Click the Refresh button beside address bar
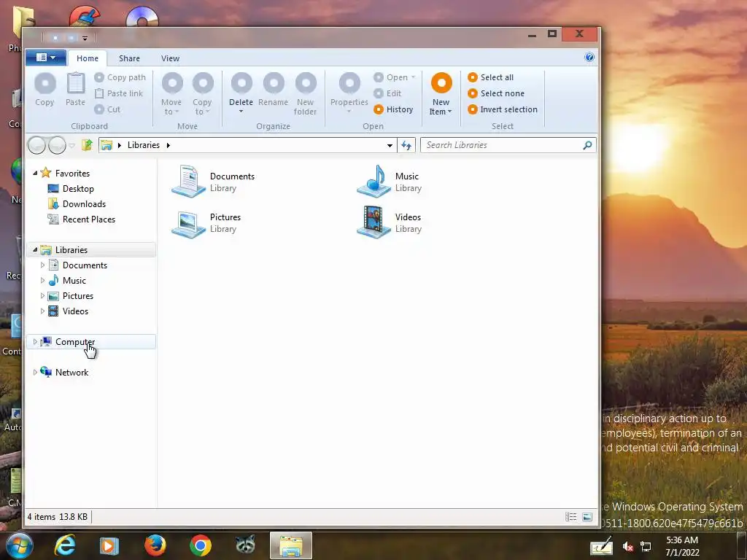This screenshot has width=747, height=560. tap(406, 145)
